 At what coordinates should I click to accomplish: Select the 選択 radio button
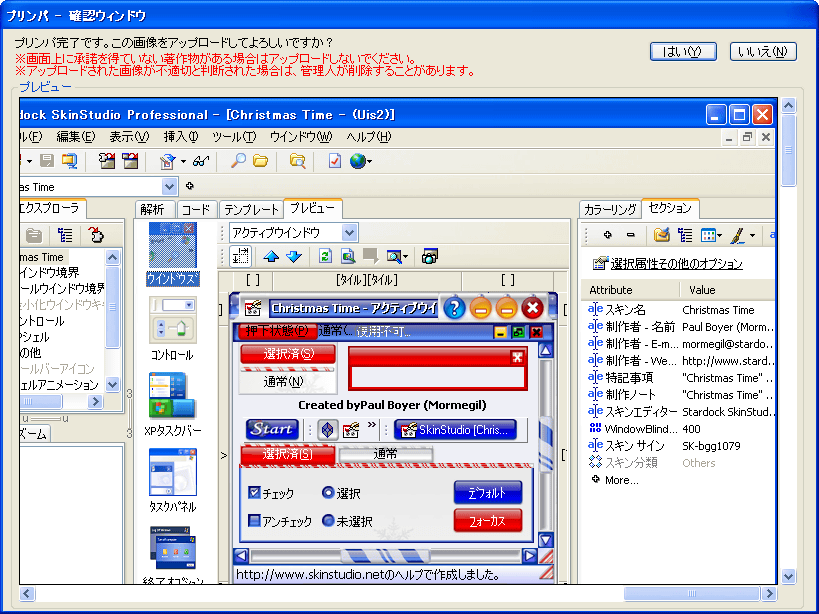pos(328,492)
